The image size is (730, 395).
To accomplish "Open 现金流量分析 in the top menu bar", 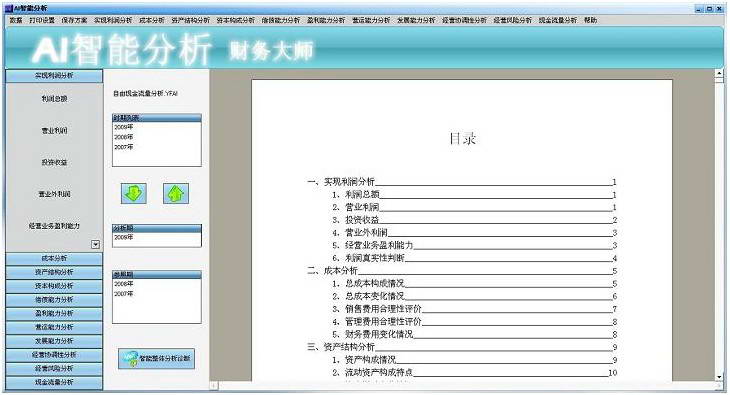I will click(x=558, y=20).
